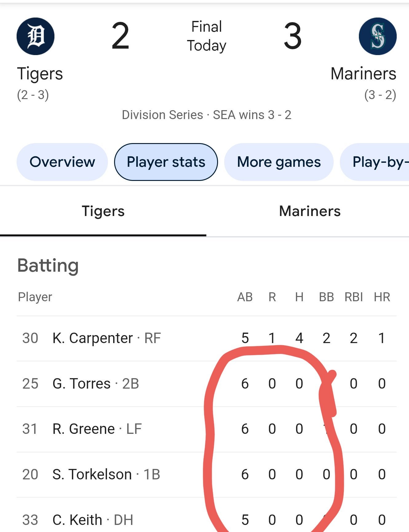Image resolution: width=409 pixels, height=532 pixels.
Task: Select the Player stats chip
Action: point(166,162)
